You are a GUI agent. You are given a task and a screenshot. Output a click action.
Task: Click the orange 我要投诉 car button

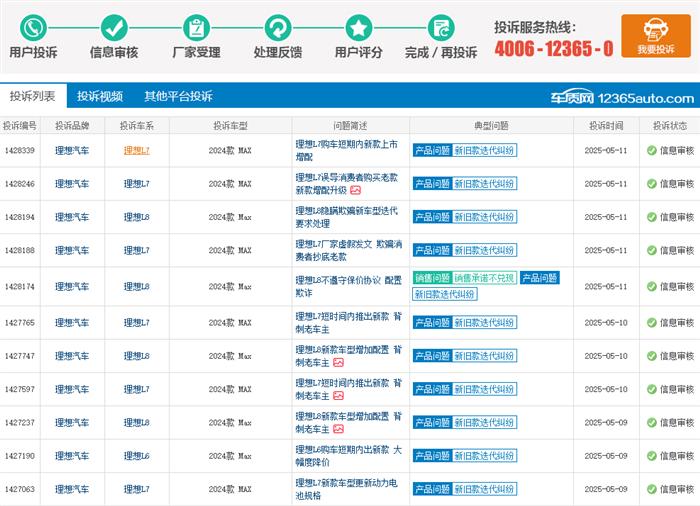click(656, 36)
